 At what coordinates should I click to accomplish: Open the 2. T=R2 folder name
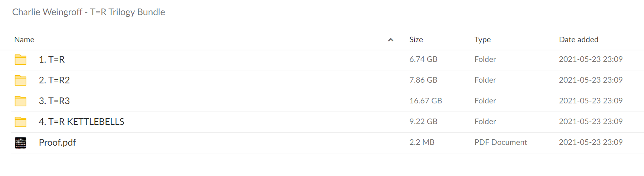click(54, 80)
